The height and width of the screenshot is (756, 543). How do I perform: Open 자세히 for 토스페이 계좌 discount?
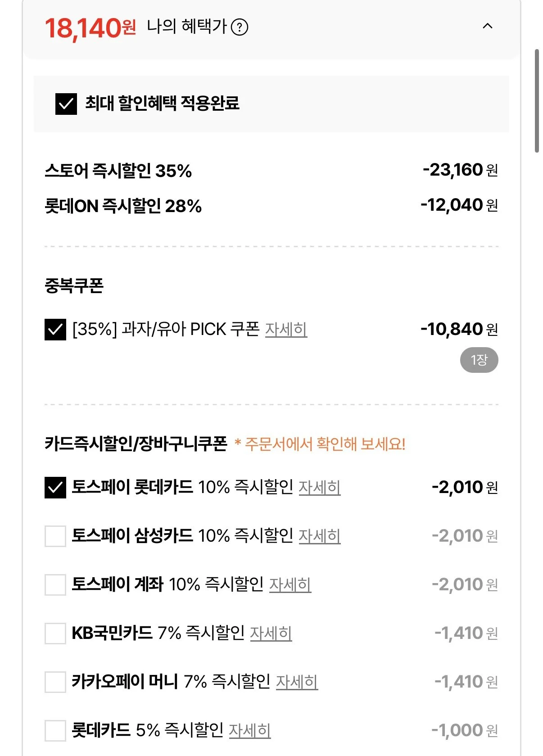point(290,584)
